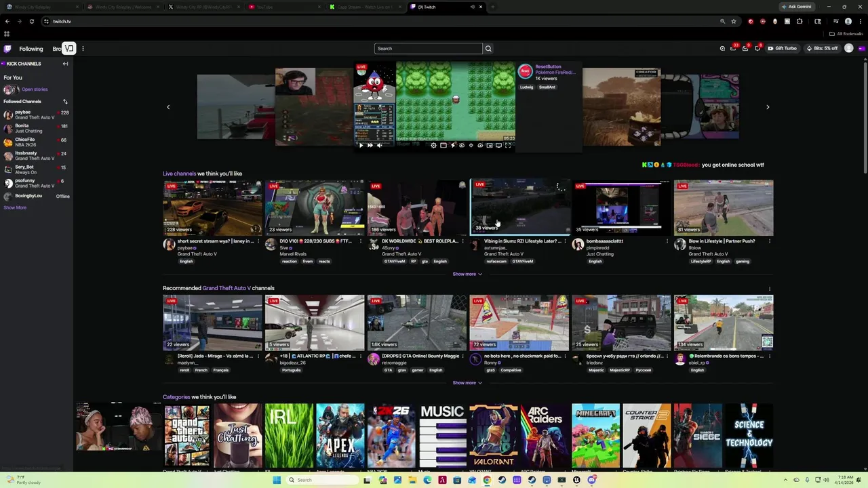The width and height of the screenshot is (868, 488).
Task: Open the 5ive Marvel Rivals stream thumbnail
Action: coord(315,207)
